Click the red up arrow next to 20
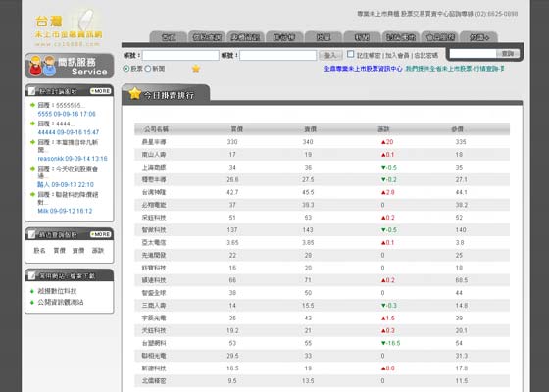Screen dimensions: 549x392 click(383, 142)
